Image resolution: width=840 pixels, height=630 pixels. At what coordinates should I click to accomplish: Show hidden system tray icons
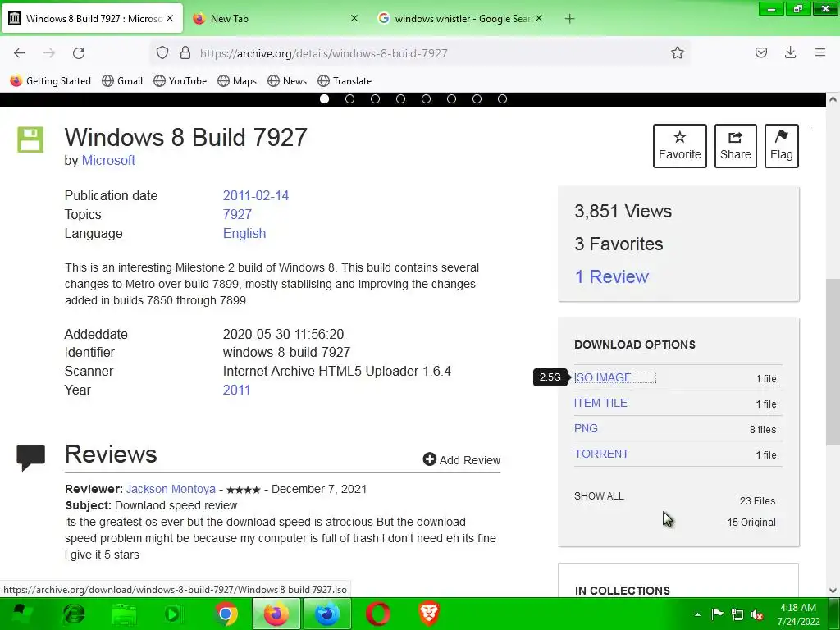tap(697, 614)
